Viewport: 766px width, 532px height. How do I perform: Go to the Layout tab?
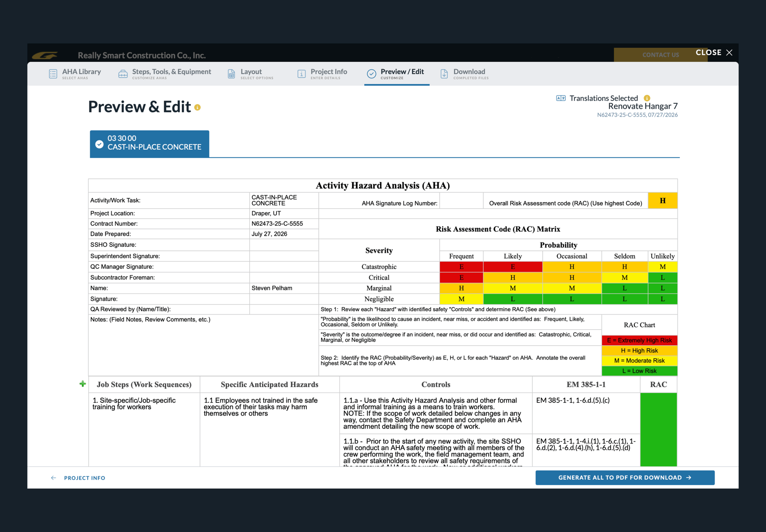[x=251, y=74]
